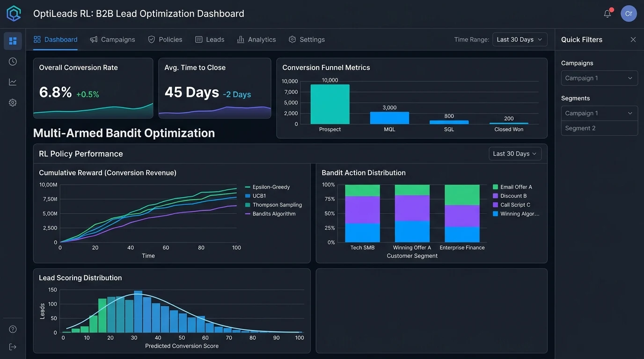The height and width of the screenshot is (359, 644).
Task: Click the Closed Won bar in funnel
Action: click(509, 123)
